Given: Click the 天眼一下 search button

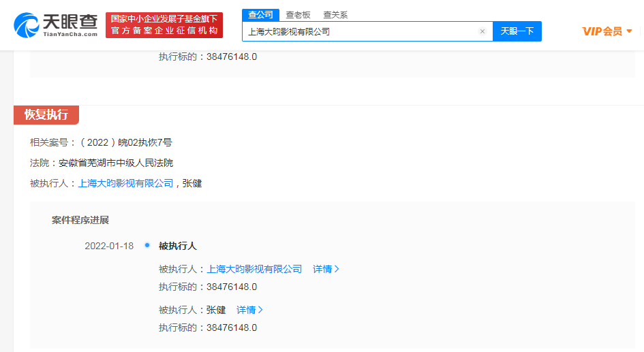Looking at the screenshot, I should click(517, 31).
